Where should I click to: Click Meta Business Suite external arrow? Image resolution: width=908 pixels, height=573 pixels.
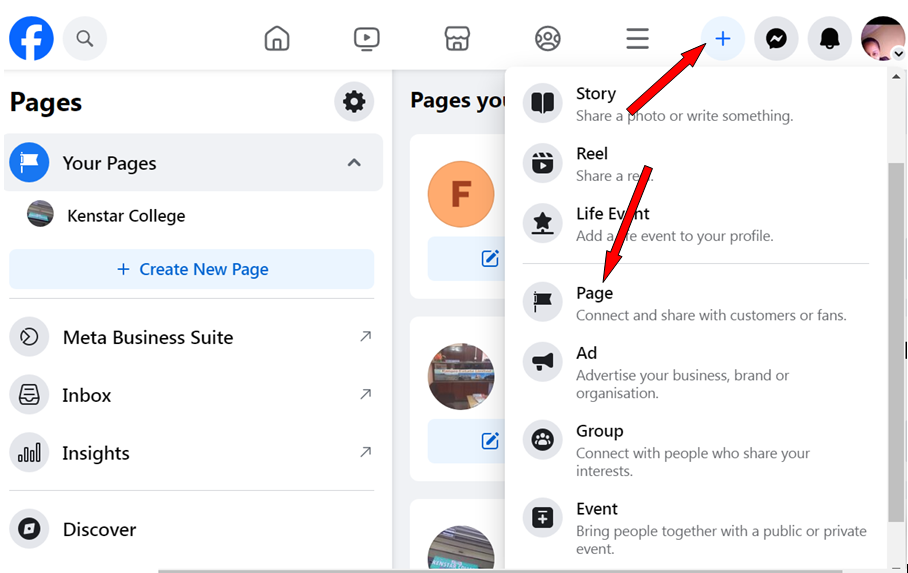365,336
